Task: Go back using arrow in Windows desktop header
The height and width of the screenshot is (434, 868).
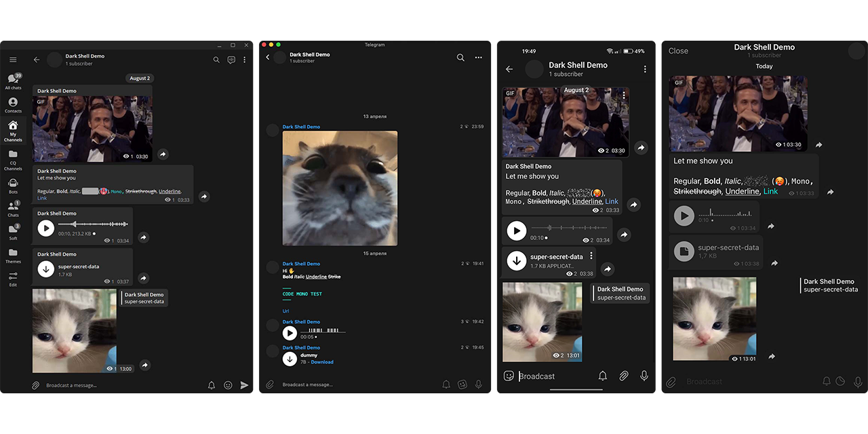Action: click(x=37, y=60)
